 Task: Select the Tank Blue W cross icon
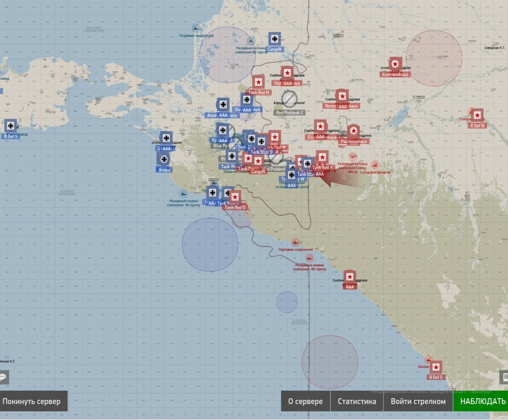tap(292, 175)
